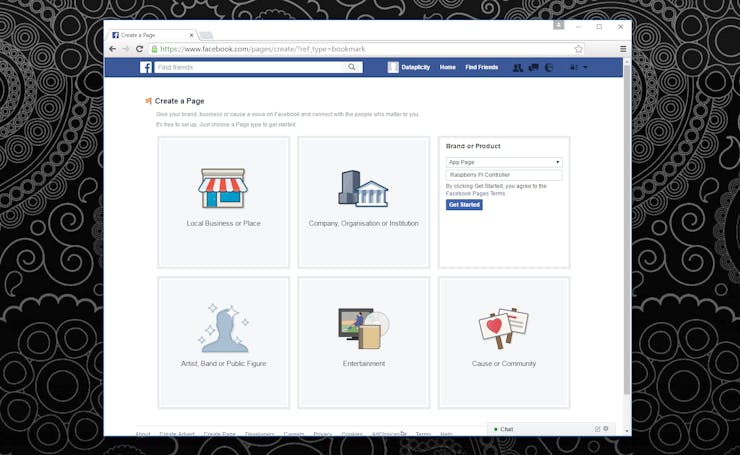Click the Brand or Product heading

tap(473, 146)
